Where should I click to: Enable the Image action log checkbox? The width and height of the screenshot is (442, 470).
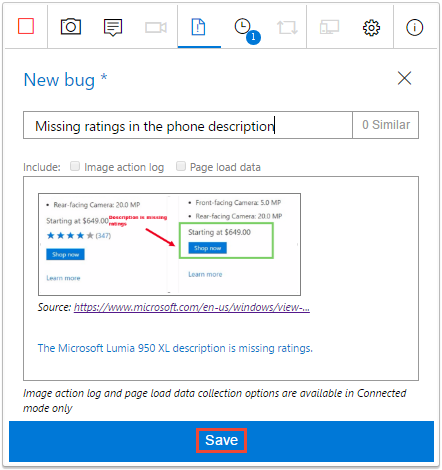coord(75,166)
